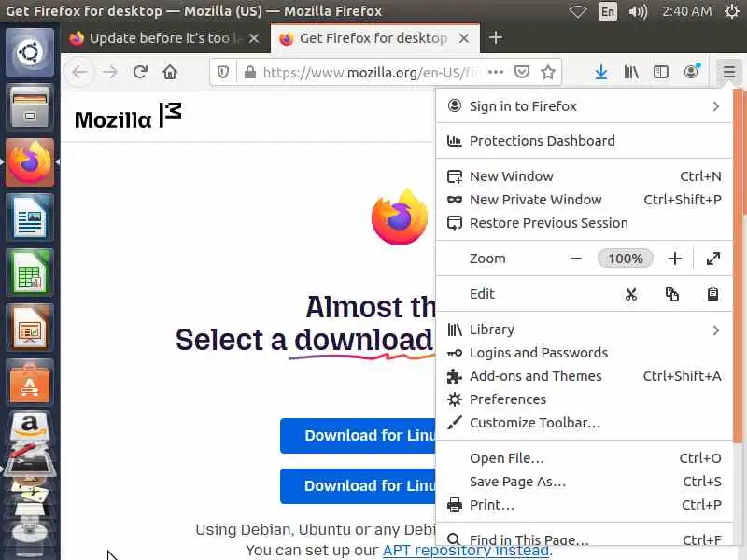Reset zoom via the 100% button
Image resolution: width=747 pixels, height=560 pixels.
pos(625,259)
